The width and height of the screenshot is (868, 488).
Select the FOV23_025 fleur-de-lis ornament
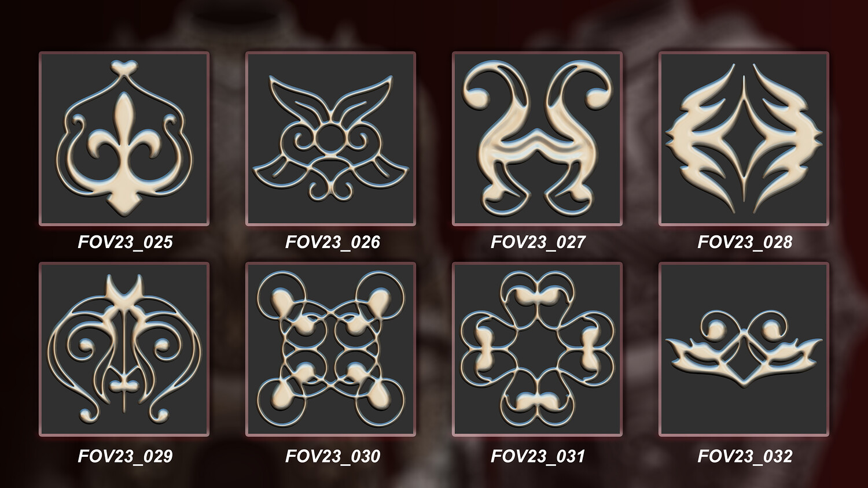(x=124, y=138)
